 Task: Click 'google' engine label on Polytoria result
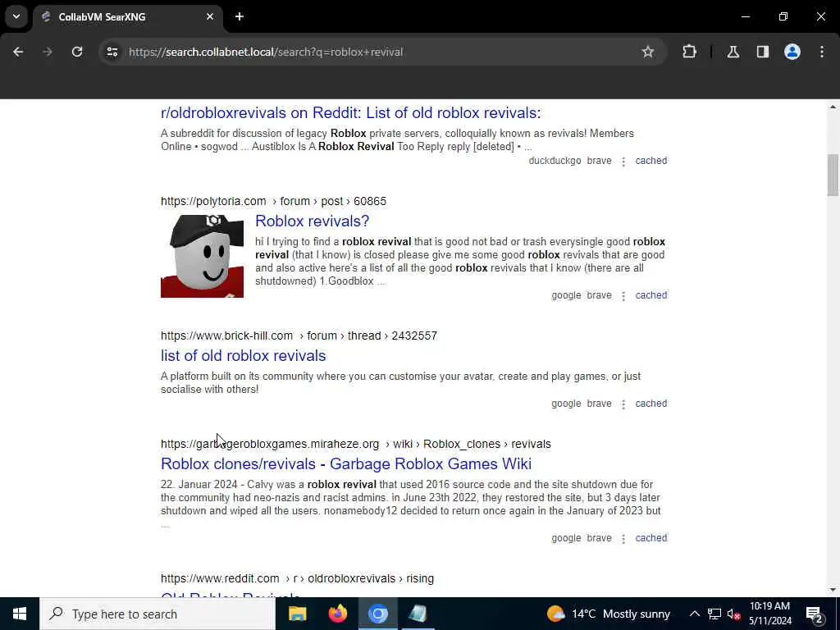[566, 295]
